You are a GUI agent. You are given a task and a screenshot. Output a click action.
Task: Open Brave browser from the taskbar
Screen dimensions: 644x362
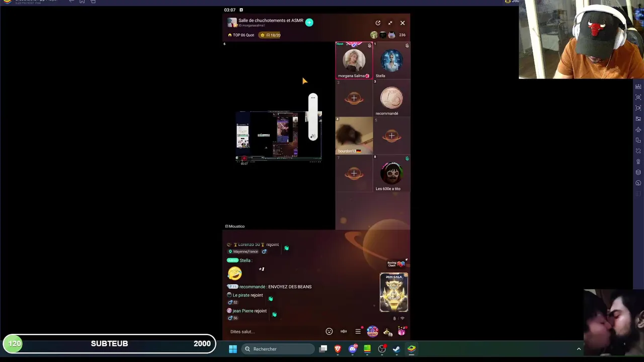pos(338,349)
